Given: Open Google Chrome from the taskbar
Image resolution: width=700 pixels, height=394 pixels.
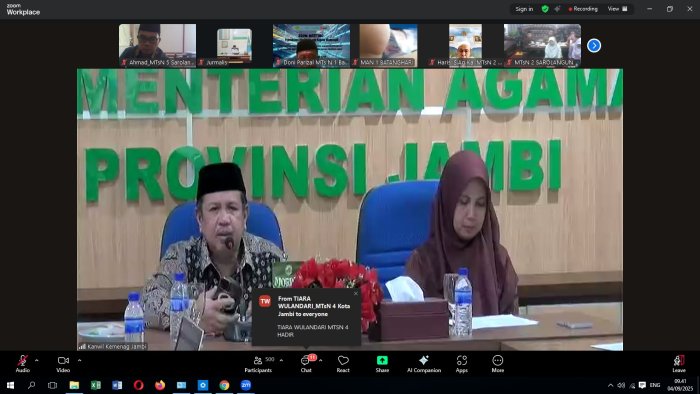Looking at the screenshot, I should tap(224, 385).
